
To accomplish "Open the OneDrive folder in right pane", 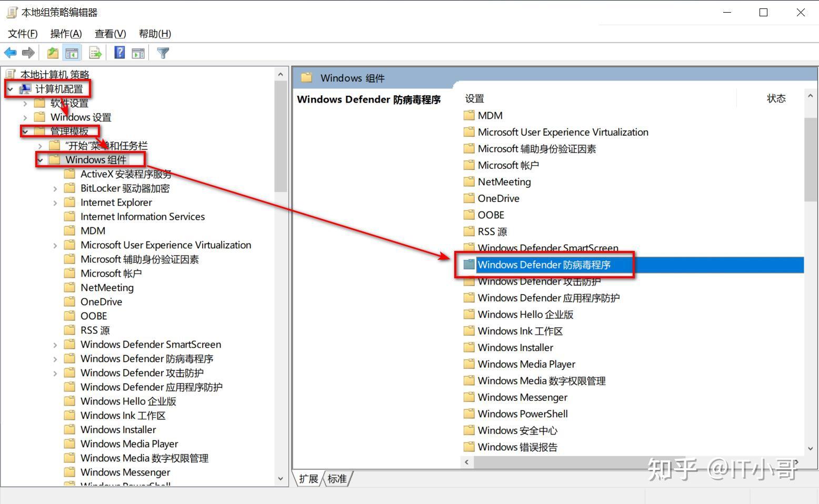I will [498, 198].
